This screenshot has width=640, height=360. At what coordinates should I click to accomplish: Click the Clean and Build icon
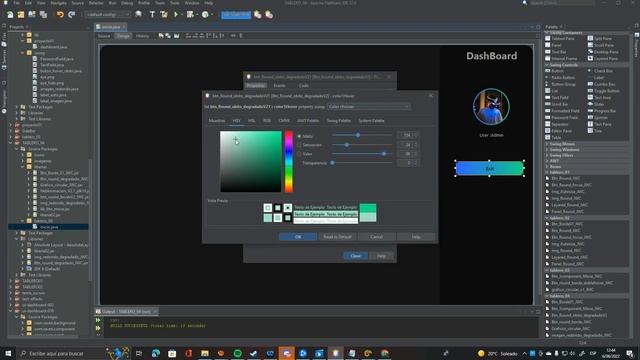[164, 15]
